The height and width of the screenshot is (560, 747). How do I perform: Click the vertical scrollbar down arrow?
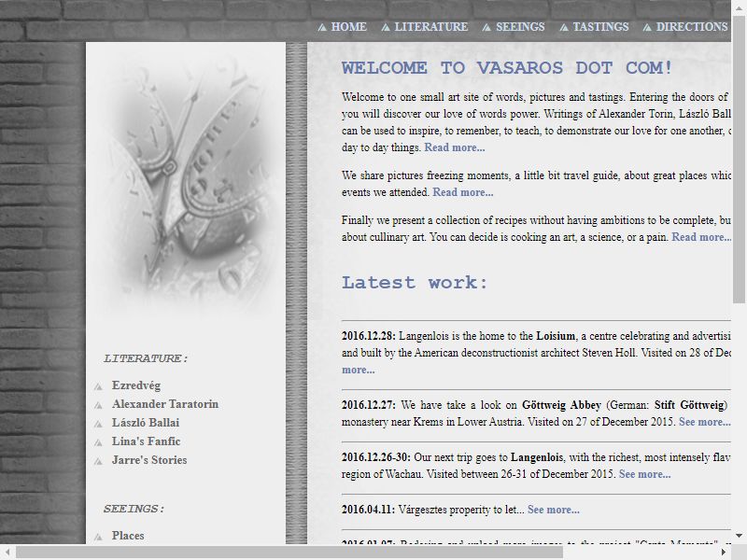coord(739,536)
